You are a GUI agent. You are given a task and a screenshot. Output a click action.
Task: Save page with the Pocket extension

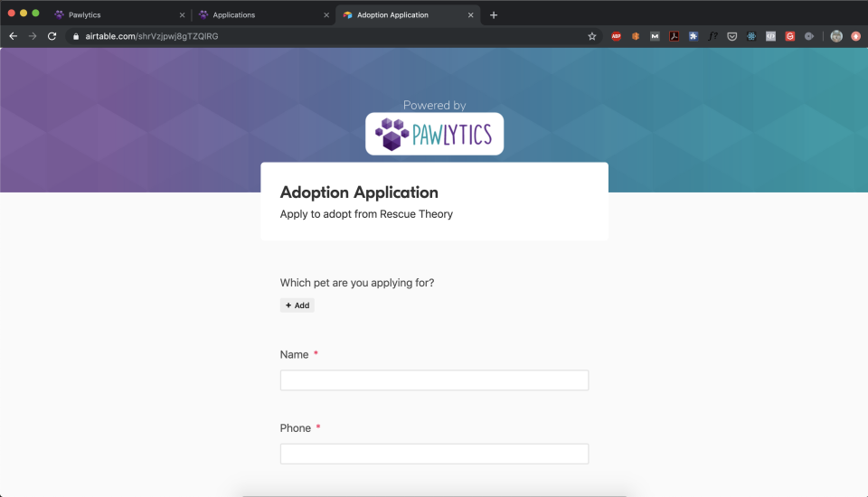731,36
